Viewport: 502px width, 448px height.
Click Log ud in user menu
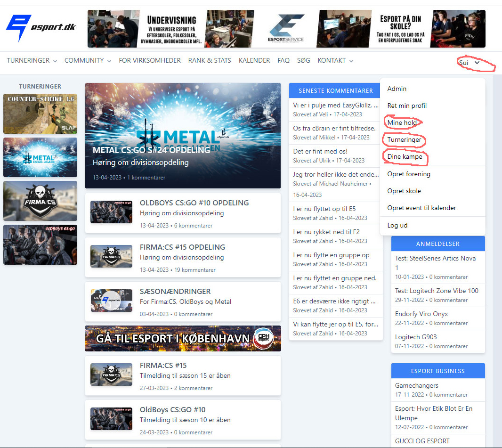[x=397, y=225]
